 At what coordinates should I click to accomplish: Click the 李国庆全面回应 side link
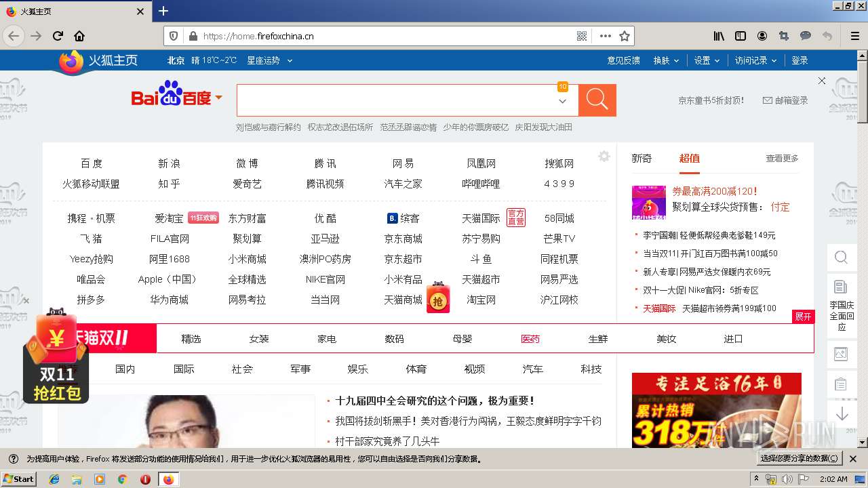(842, 316)
